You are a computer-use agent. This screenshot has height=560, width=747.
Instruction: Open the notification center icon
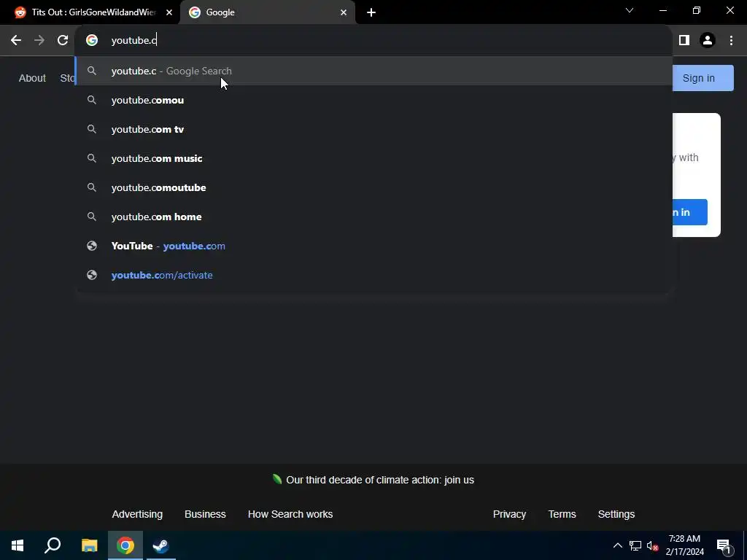tap(724, 546)
